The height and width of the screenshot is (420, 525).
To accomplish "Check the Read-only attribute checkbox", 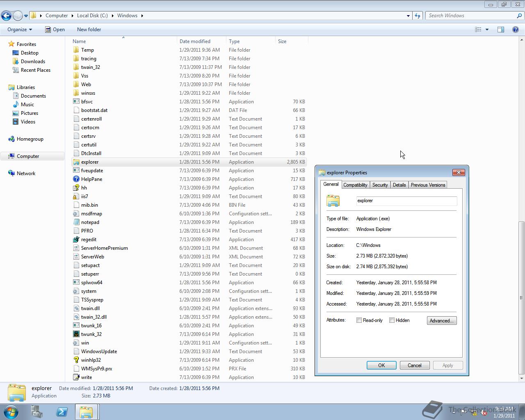I will (359, 320).
